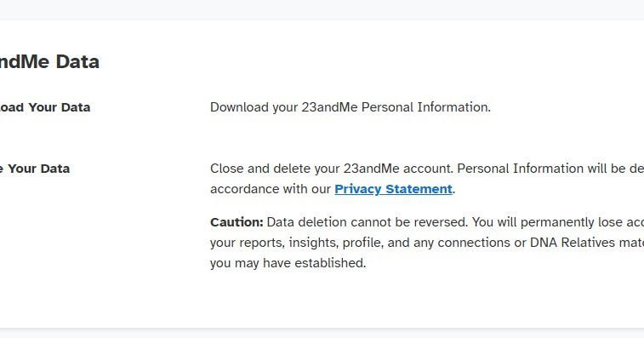Click the line reading you may have established
Screen dimensions: 644x338
[x=288, y=263]
